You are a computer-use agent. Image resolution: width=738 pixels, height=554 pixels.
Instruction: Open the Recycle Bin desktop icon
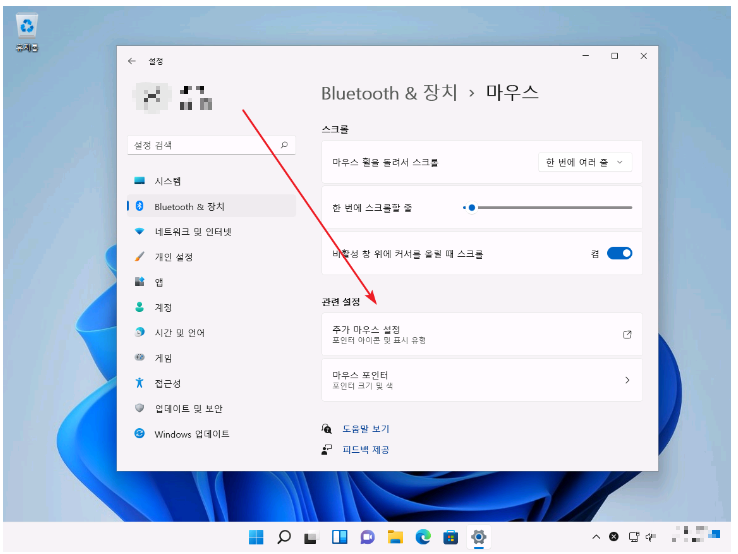pos(27,32)
